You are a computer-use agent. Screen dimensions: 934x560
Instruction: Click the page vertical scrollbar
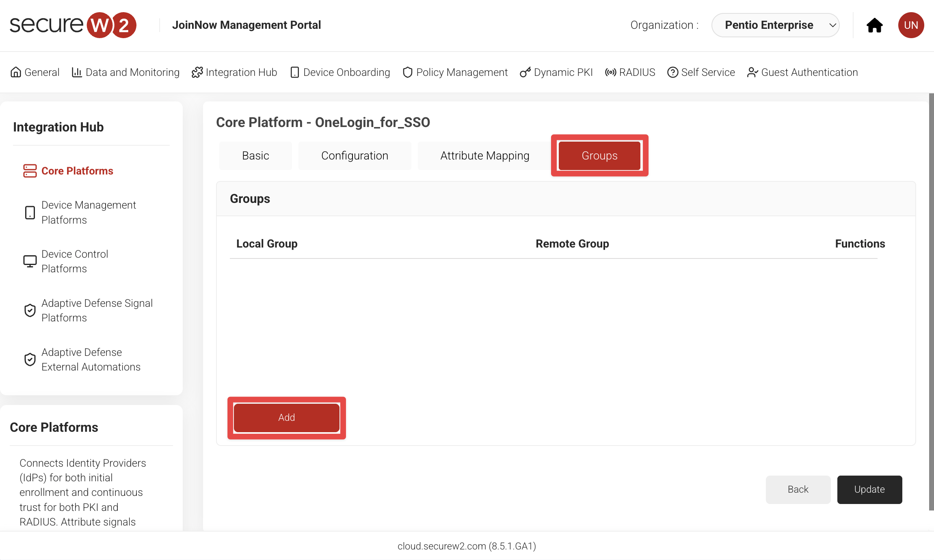[x=931, y=302]
